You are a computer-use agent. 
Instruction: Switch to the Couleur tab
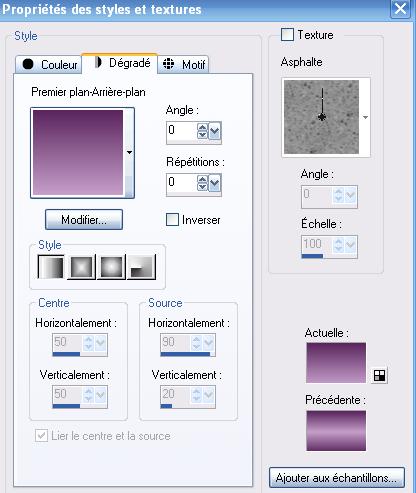tap(48, 64)
